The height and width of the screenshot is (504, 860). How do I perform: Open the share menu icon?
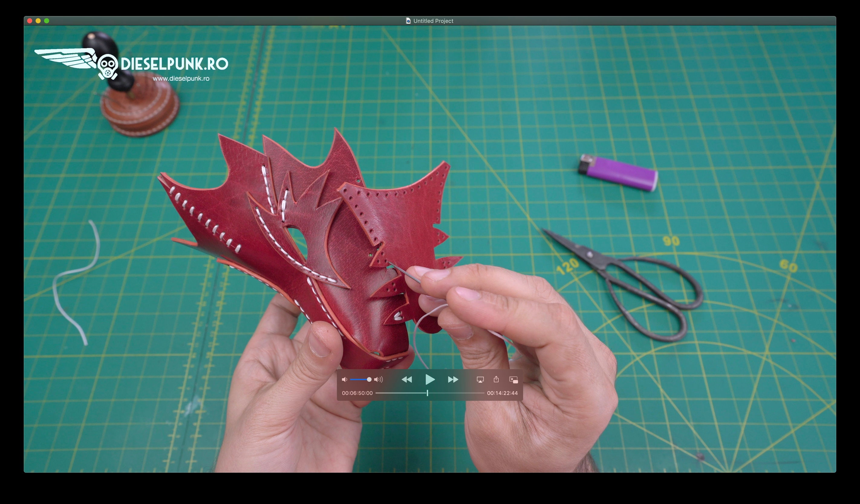click(x=496, y=379)
